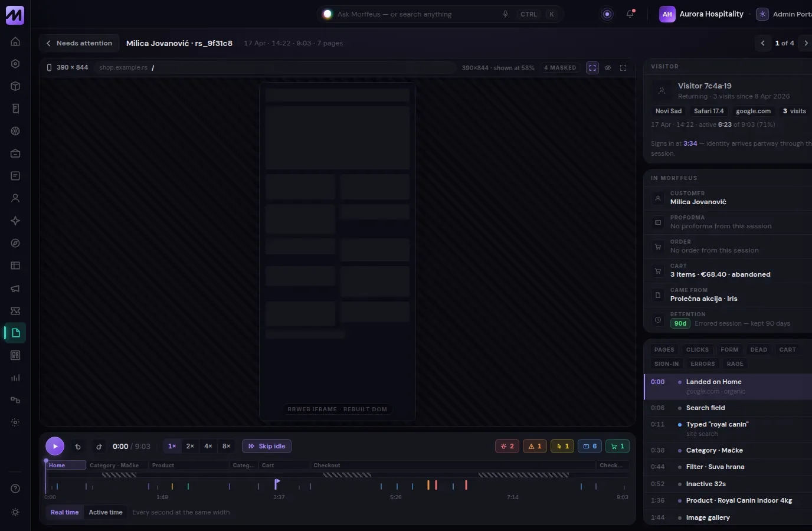Open the megaphone campaigns icon in sidebar

(x=15, y=288)
